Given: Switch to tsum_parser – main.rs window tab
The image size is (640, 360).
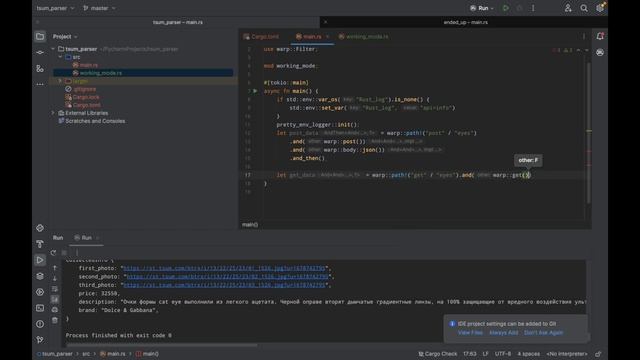Looking at the screenshot, I should point(178,22).
